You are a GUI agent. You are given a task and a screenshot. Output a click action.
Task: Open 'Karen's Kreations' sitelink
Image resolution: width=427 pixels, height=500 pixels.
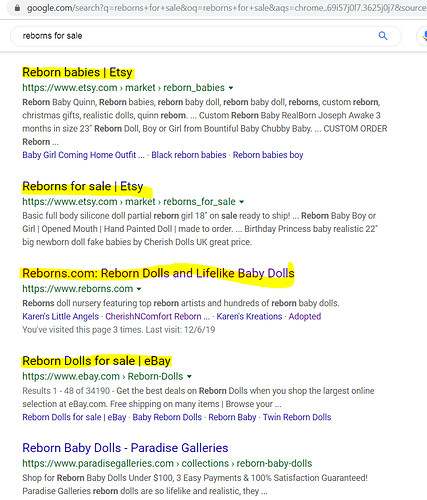pyautogui.click(x=249, y=316)
